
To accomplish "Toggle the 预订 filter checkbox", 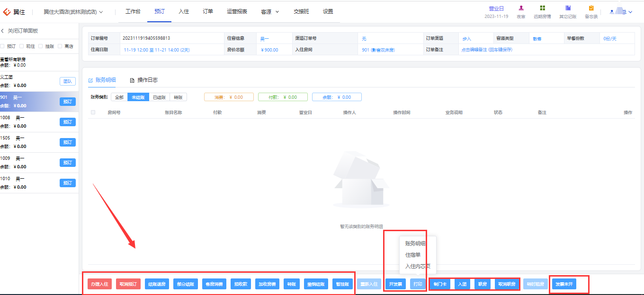I will (2, 46).
